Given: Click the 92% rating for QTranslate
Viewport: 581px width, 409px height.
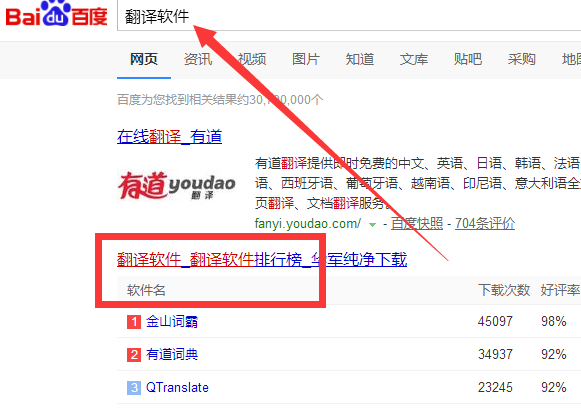Looking at the screenshot, I should [554, 388].
